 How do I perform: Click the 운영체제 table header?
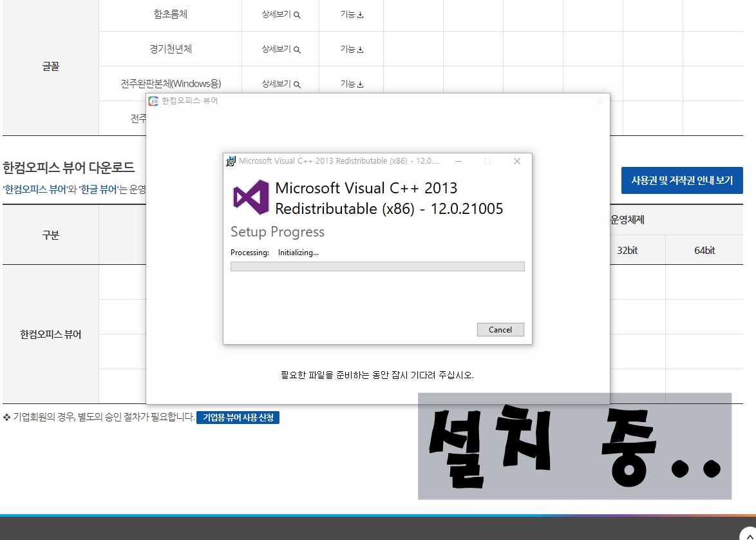point(627,220)
